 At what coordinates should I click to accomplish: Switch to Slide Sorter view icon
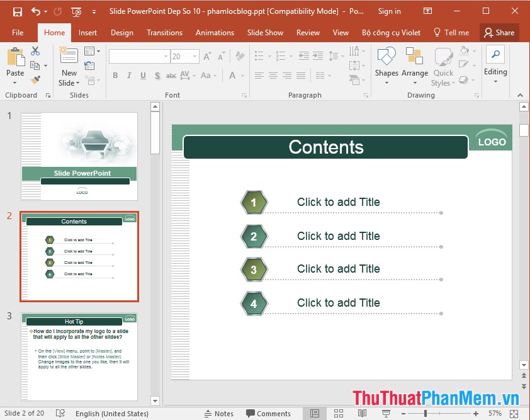pos(338,413)
